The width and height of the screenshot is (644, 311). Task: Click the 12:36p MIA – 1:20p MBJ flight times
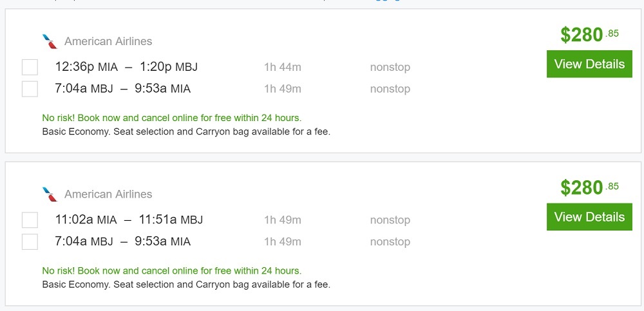pyautogui.click(x=126, y=67)
